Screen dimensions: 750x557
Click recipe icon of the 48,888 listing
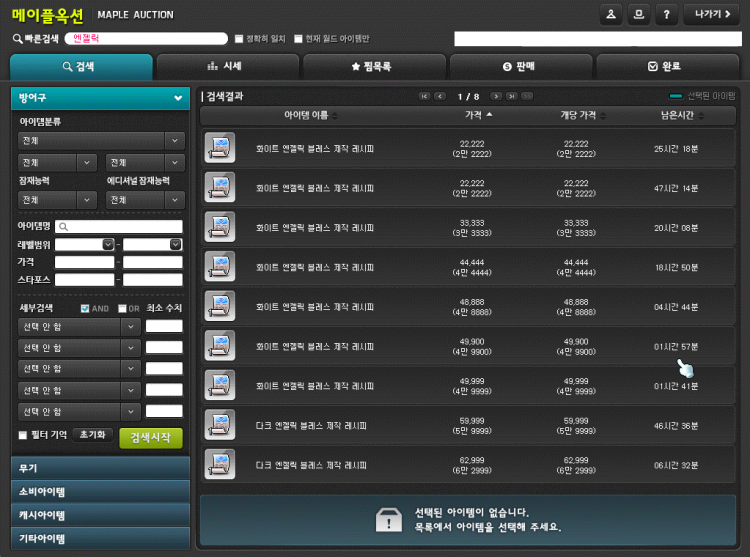click(220, 306)
